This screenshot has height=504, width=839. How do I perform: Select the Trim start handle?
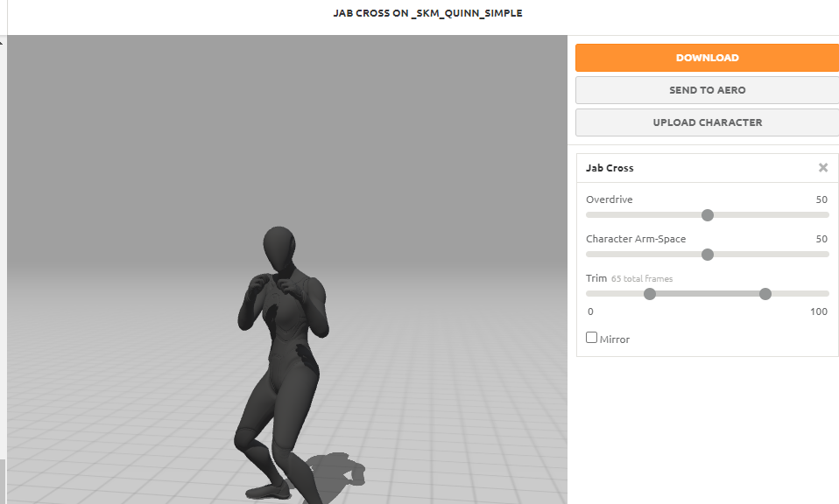650,294
